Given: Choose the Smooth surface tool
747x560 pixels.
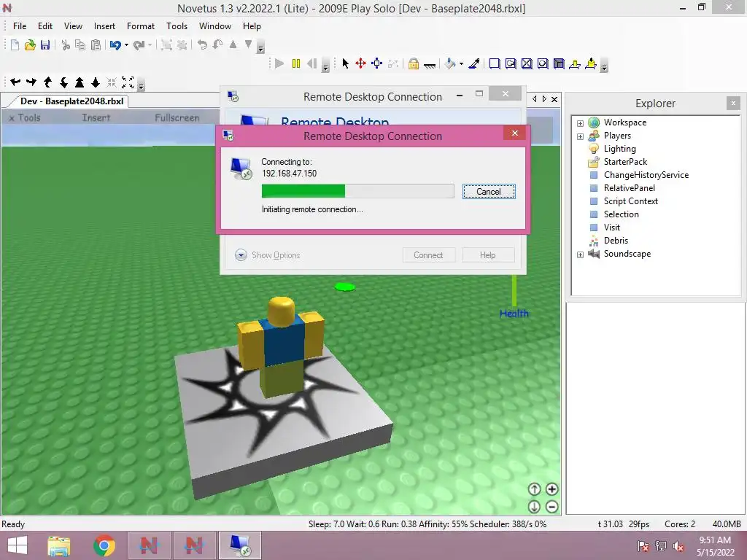Looking at the screenshot, I should coord(495,64).
